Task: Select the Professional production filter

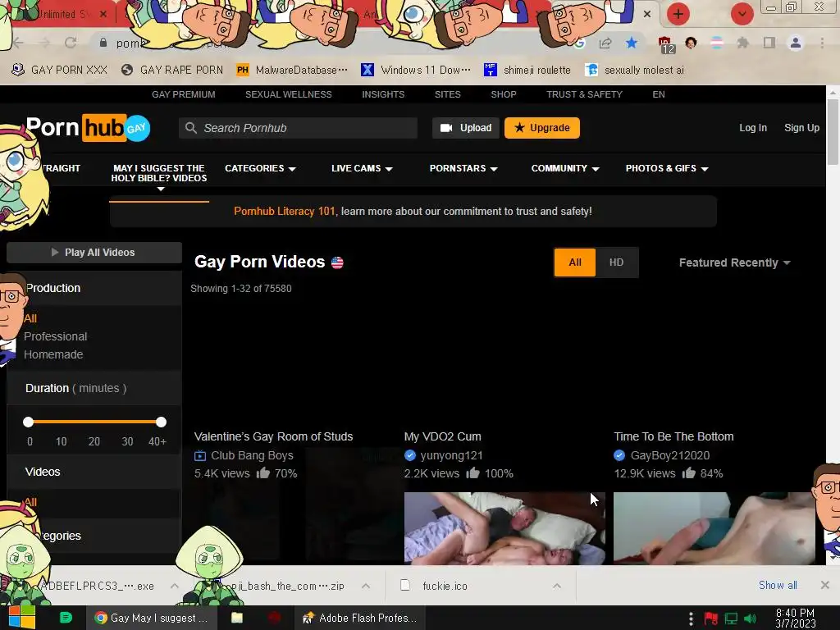Action: [x=55, y=336]
